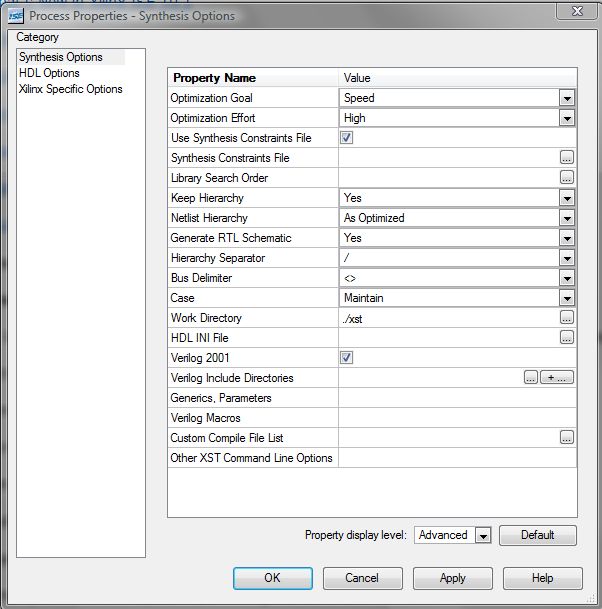Change Property display level dropdown
Viewport: 602px width, 609px height.
pos(483,536)
